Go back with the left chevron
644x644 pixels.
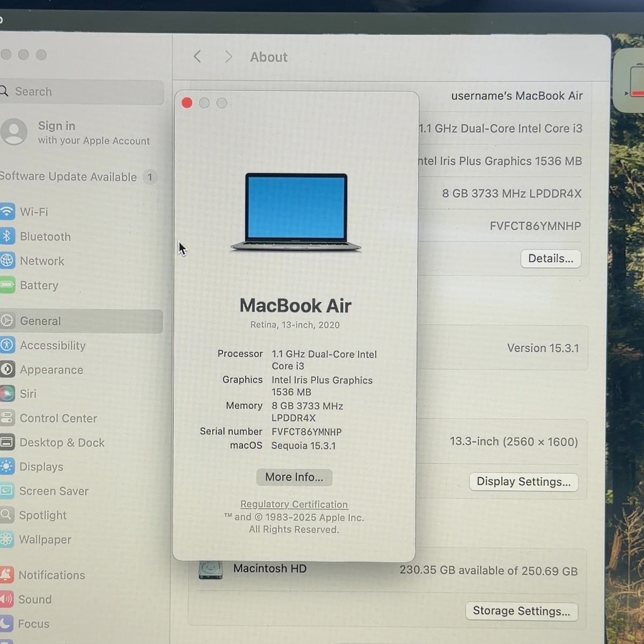197,56
